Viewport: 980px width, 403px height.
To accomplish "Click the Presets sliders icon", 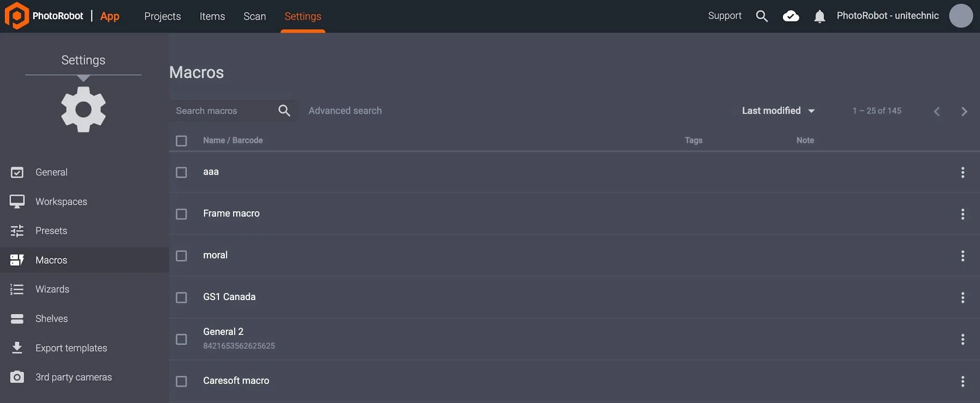I will click(17, 231).
